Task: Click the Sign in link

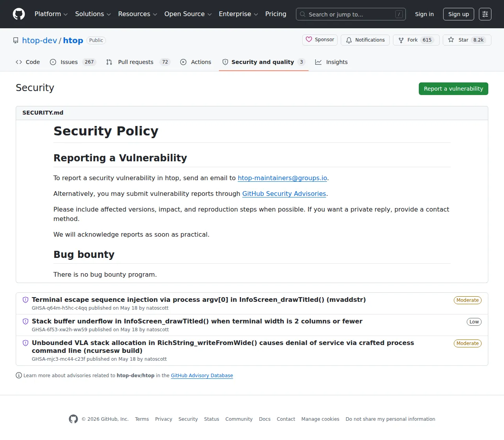Action: [424, 14]
